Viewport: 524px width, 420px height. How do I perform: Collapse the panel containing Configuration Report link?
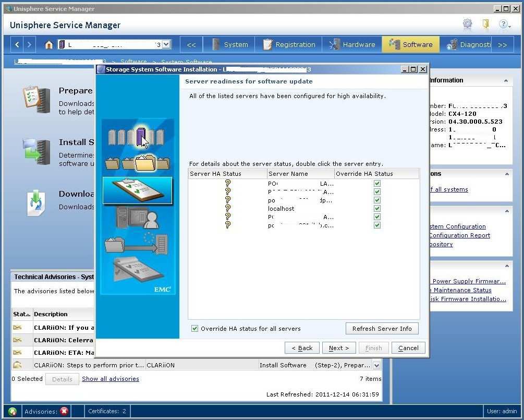click(507, 211)
